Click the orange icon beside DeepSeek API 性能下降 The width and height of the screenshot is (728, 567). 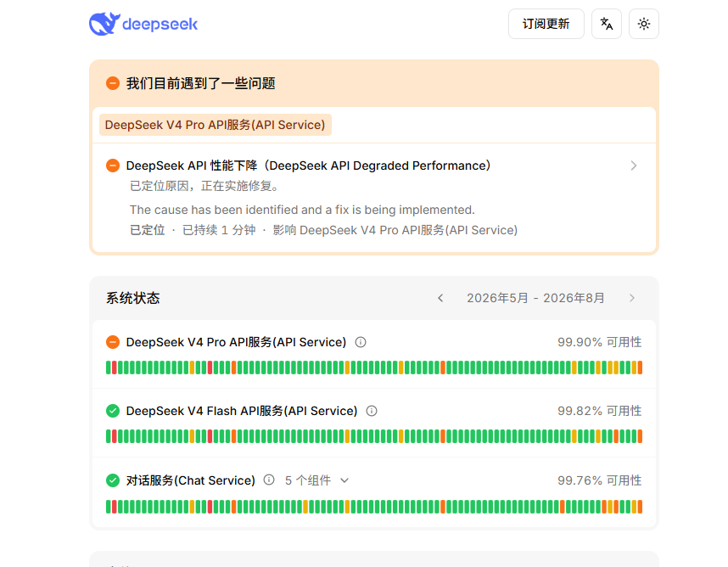113,166
